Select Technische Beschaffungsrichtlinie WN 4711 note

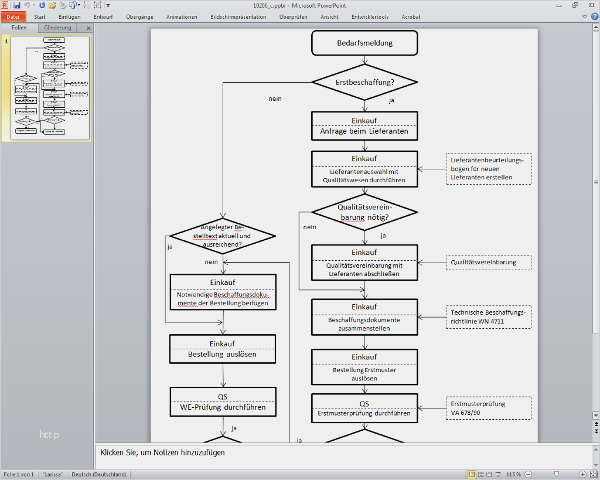(489, 317)
